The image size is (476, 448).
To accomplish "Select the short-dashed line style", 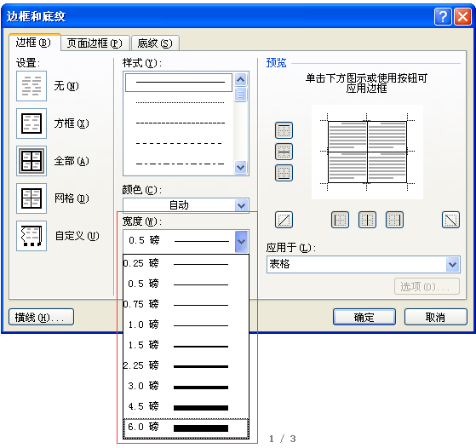I will pos(179,123).
